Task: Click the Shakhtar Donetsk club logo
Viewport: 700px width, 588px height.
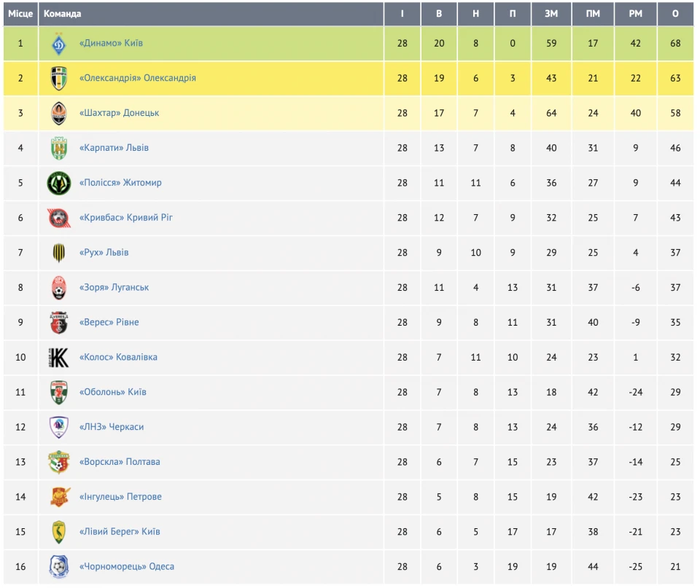Action: click(x=59, y=113)
